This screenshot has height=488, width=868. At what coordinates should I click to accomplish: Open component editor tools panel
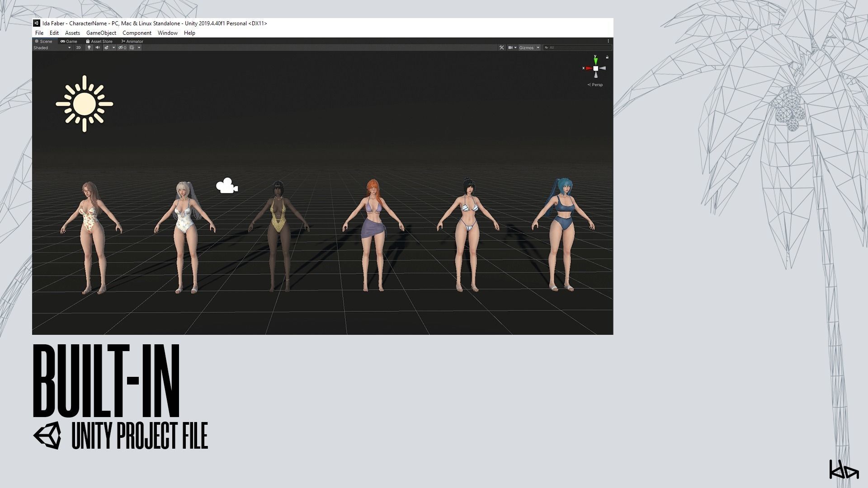coord(501,47)
